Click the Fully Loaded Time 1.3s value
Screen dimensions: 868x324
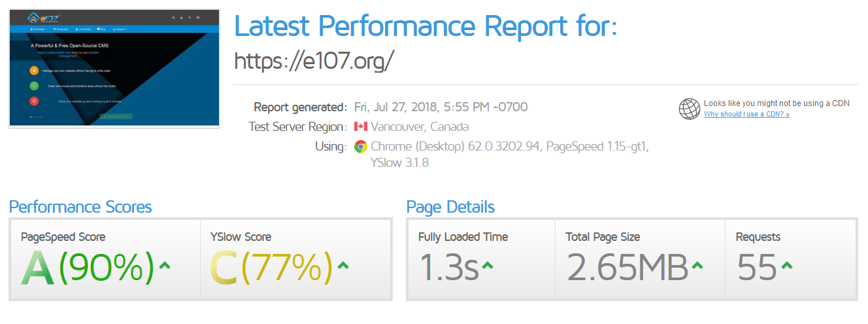[449, 268]
